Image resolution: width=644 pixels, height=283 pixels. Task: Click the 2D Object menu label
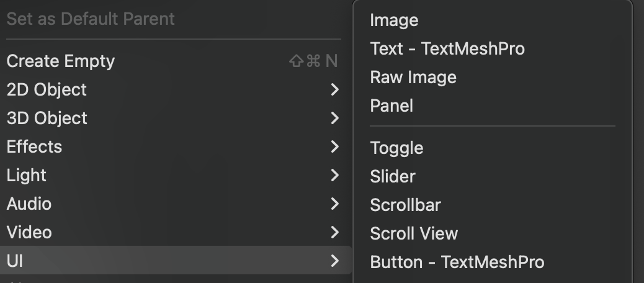47,90
